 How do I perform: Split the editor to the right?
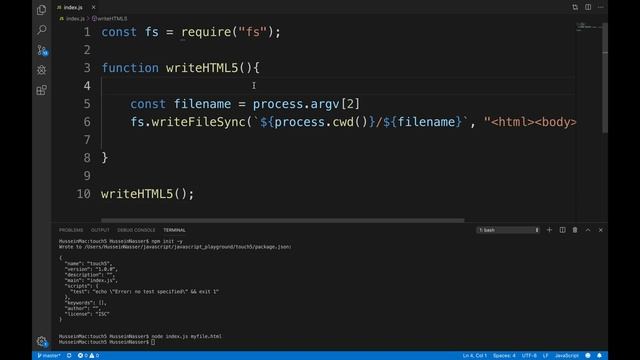[588, 7]
